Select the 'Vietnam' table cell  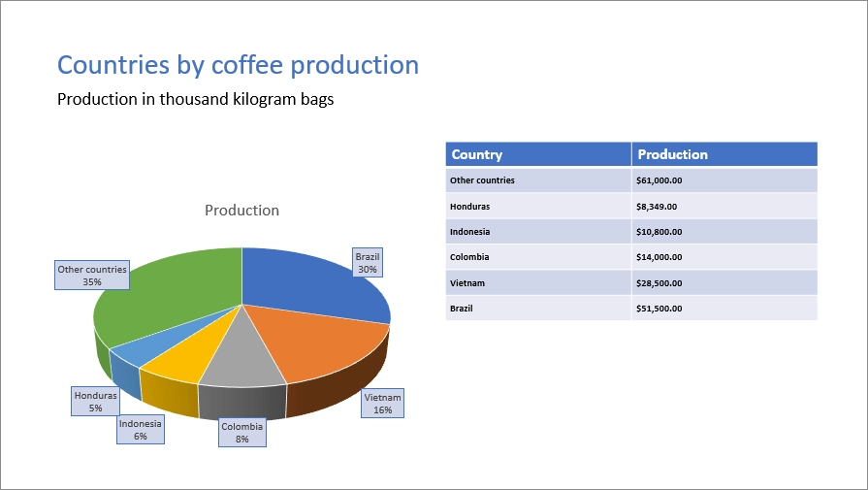tap(538, 283)
